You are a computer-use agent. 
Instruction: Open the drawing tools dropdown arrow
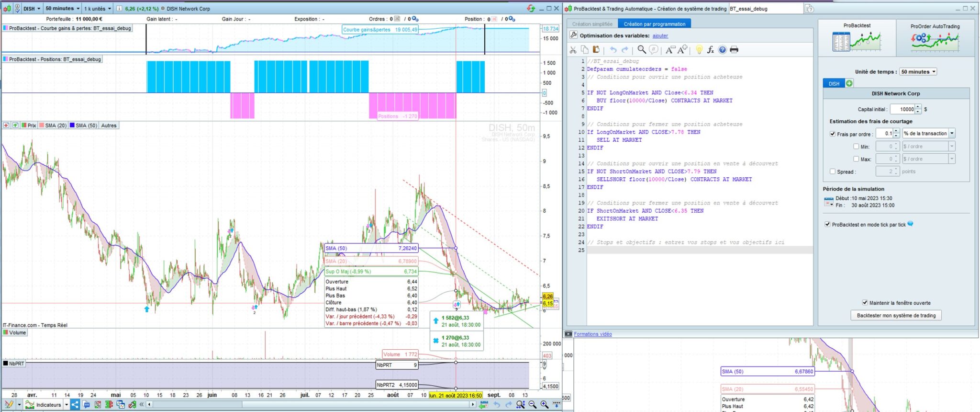tap(19, 405)
